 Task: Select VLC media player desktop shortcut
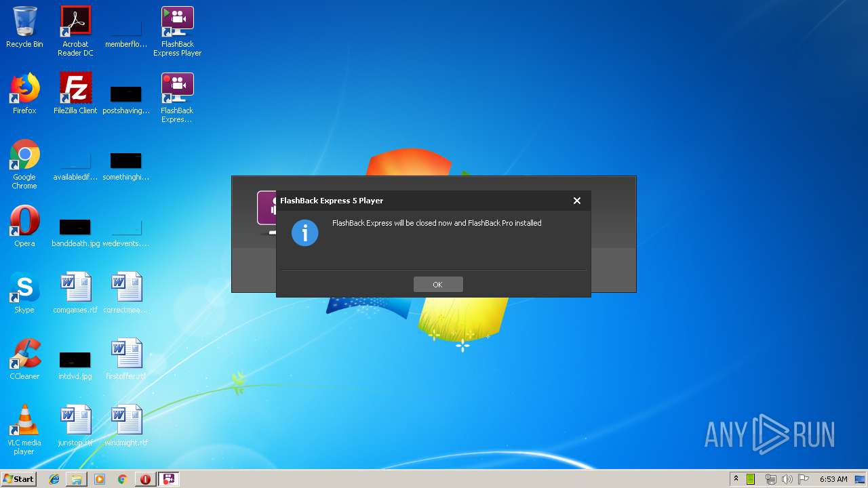[24, 430]
